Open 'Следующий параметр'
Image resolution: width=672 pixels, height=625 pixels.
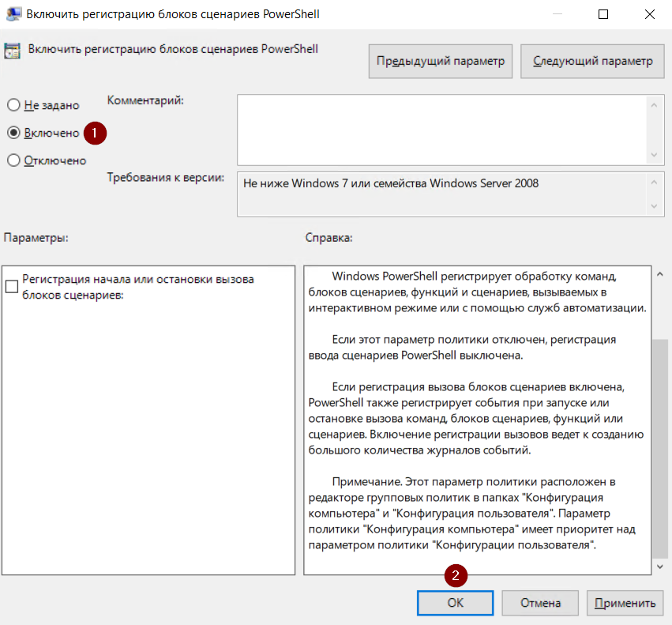[592, 61]
